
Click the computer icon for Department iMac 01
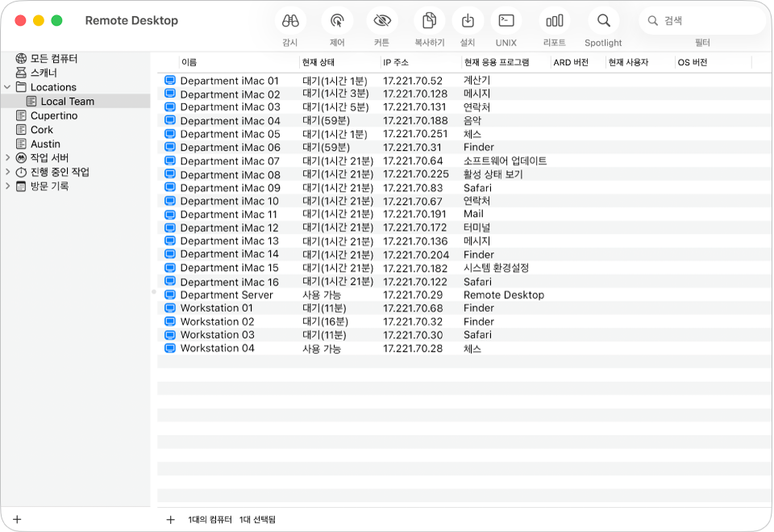[x=170, y=80]
